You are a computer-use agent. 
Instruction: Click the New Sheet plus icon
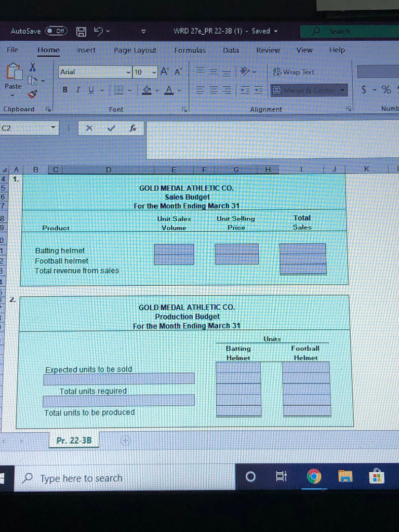click(x=125, y=441)
